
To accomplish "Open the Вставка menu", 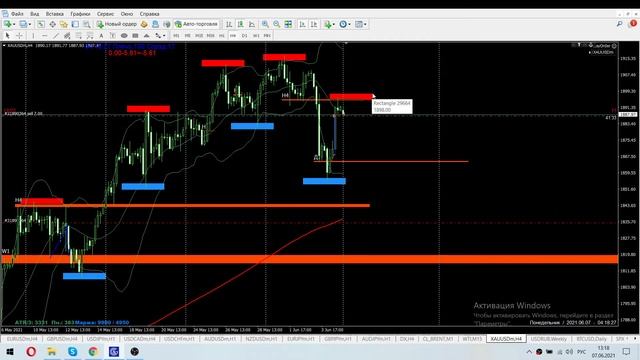I will point(55,14).
